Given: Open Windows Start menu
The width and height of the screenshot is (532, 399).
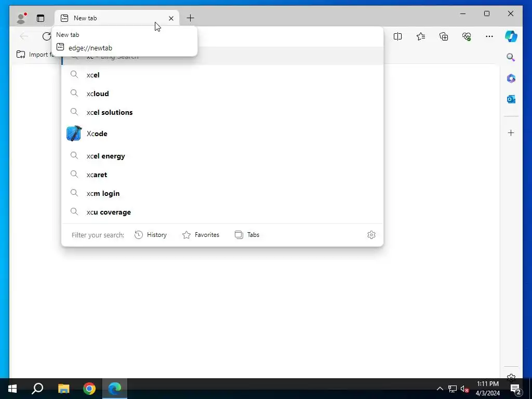Looking at the screenshot, I should (12, 389).
